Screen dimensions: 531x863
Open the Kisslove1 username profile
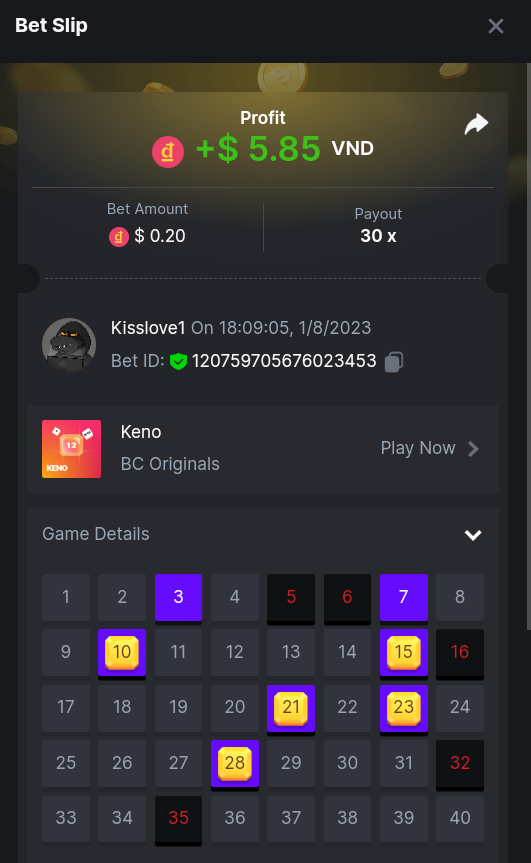tap(148, 328)
